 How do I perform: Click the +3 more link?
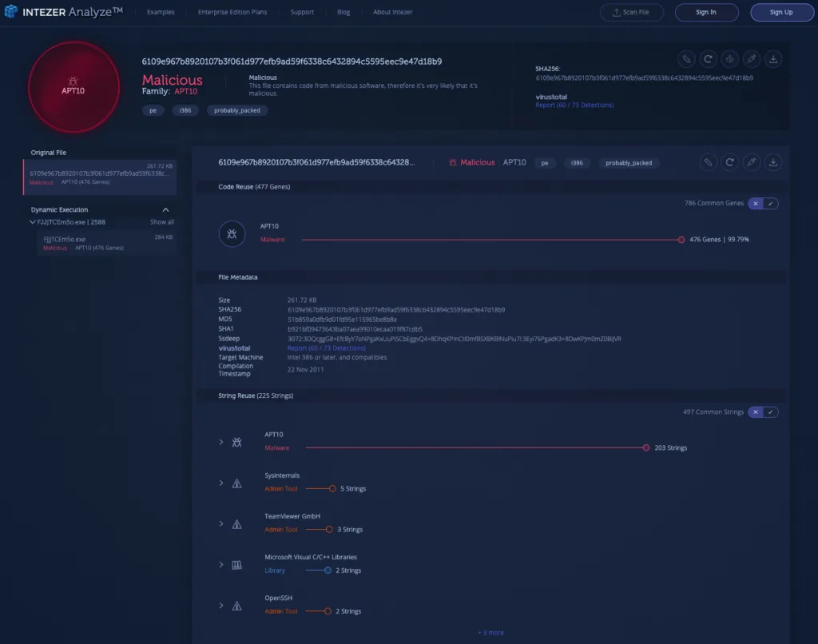coord(491,633)
